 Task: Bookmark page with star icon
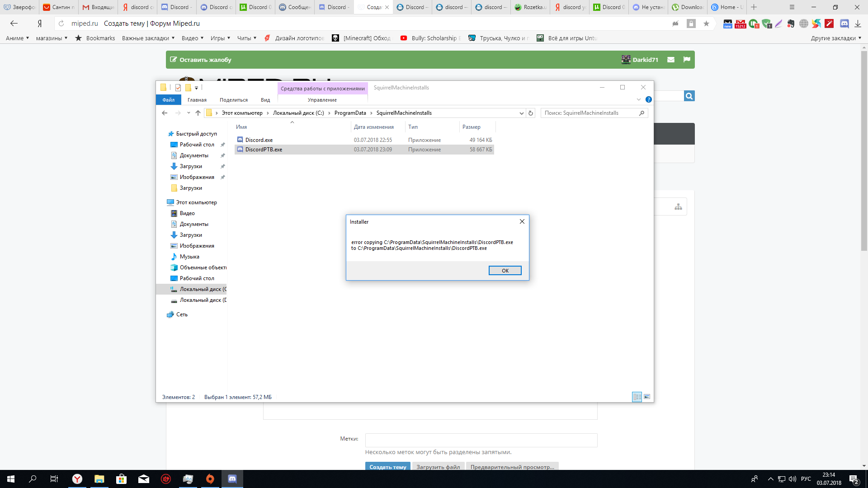[x=706, y=23]
